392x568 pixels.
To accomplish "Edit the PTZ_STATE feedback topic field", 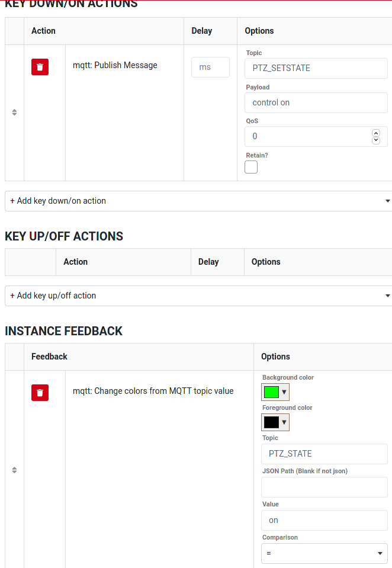I will [324, 454].
